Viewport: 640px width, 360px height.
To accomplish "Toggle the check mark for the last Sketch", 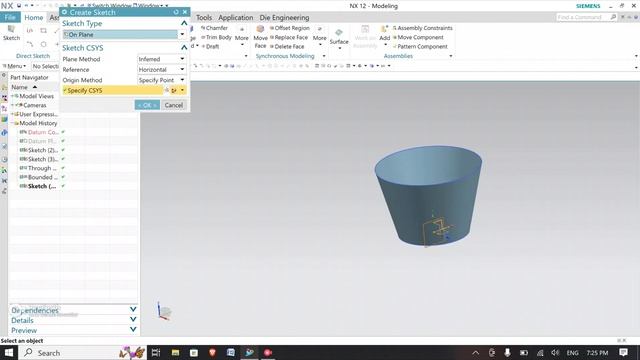I will click(x=63, y=186).
